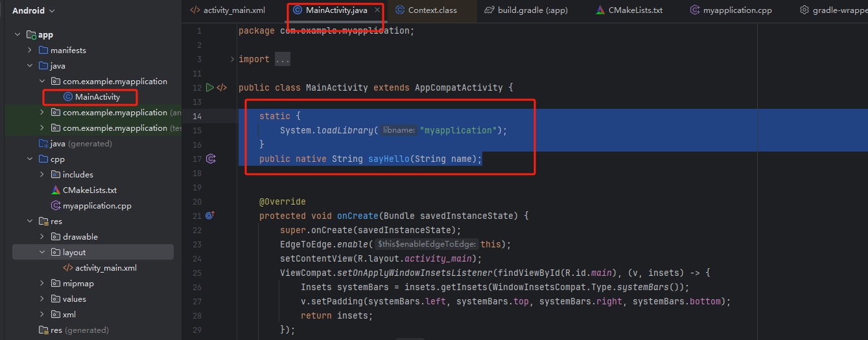Select myapplication.cpp in the project tree
Image resolution: width=868 pixels, height=340 pixels.
click(97, 206)
